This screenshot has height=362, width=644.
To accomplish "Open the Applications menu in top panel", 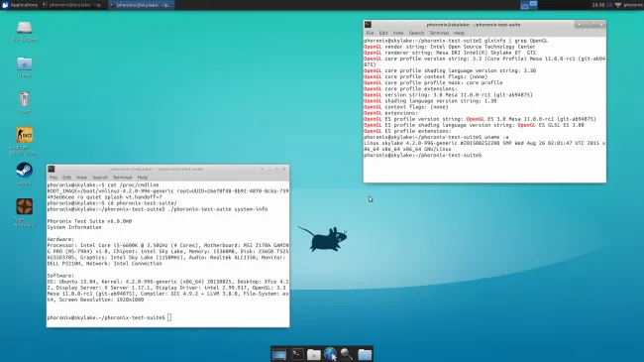I will (x=20, y=5).
